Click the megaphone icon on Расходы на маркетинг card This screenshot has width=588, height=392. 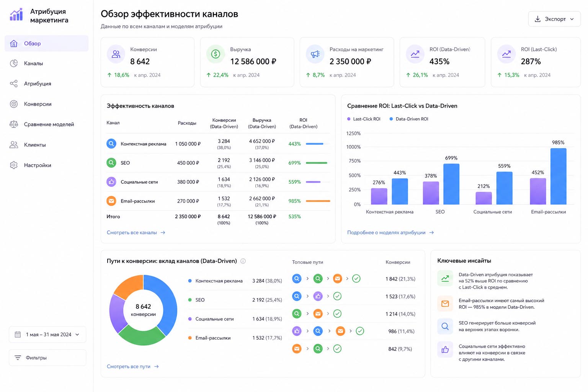click(315, 54)
